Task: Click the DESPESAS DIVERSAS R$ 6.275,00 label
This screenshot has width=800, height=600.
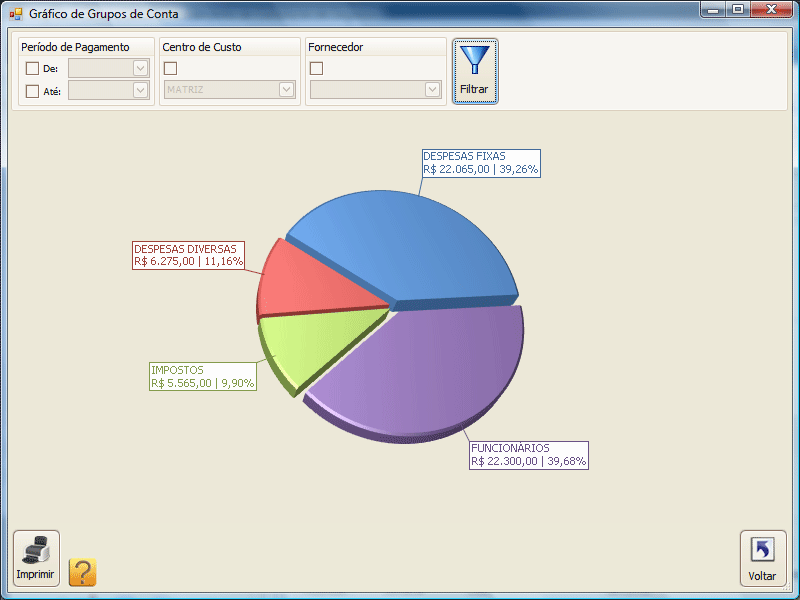Action: click(188, 256)
